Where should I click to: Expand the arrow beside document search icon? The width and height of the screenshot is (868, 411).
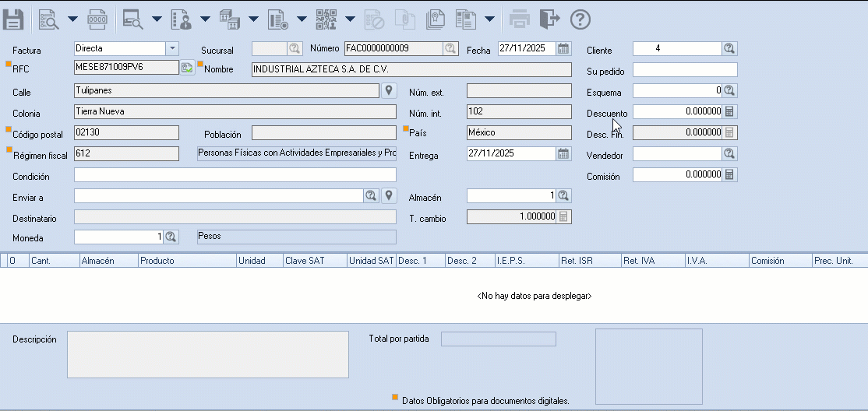click(72, 19)
